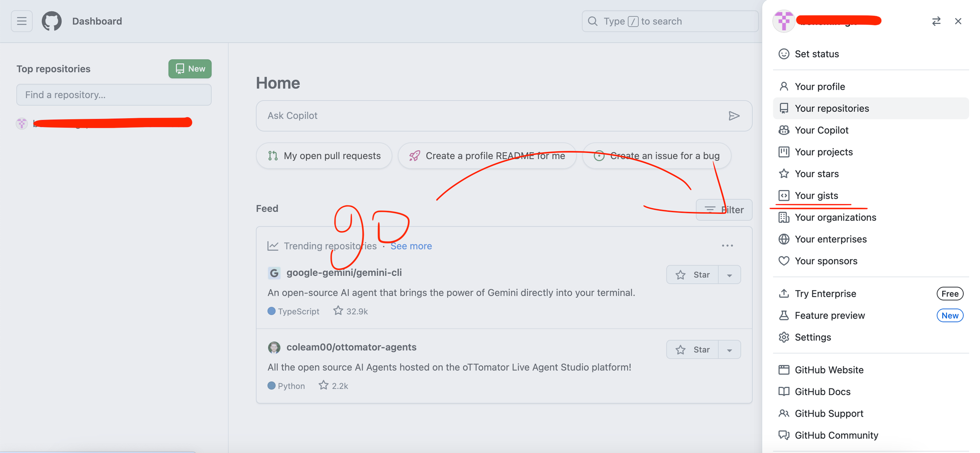Star the google-gemini/gemini-cli repository

click(692, 275)
